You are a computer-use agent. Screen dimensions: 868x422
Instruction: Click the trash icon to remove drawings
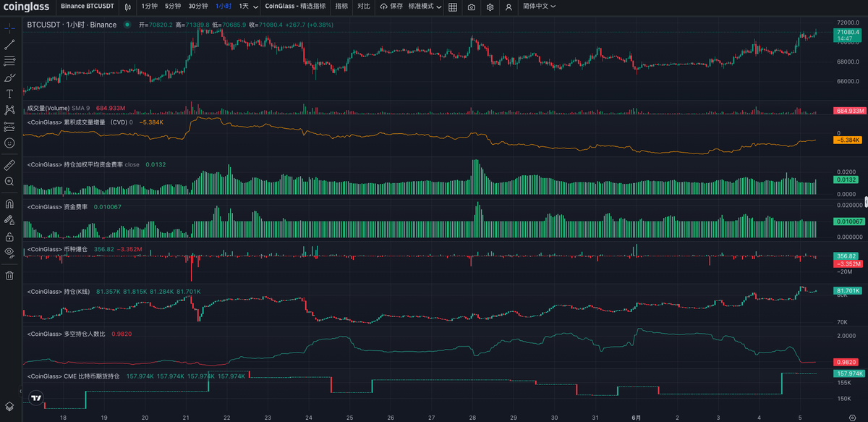(9, 275)
